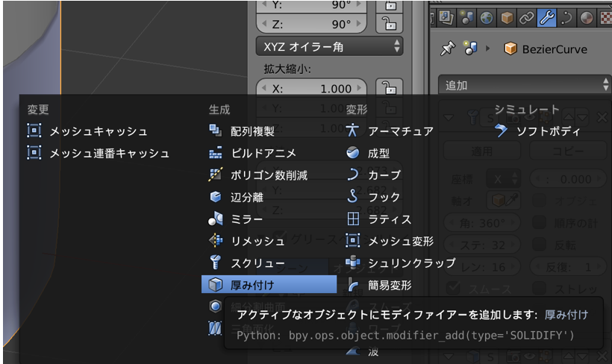
Task: Add the カーブ curve modifier
Action: (373, 175)
